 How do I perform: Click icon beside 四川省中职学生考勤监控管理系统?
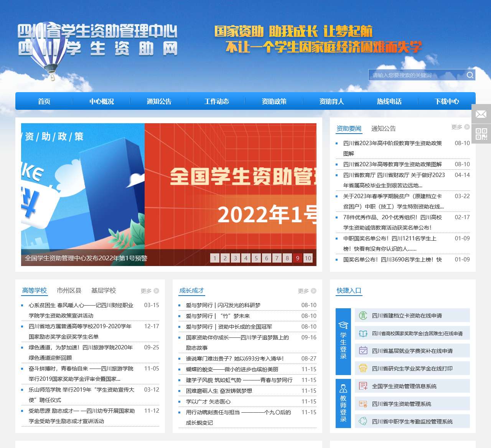point(363,422)
